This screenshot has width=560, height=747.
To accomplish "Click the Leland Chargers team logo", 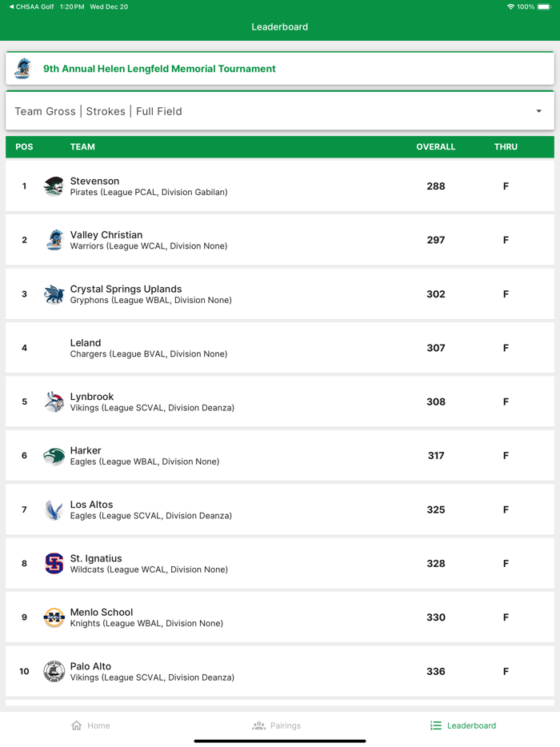I will coord(54,348).
